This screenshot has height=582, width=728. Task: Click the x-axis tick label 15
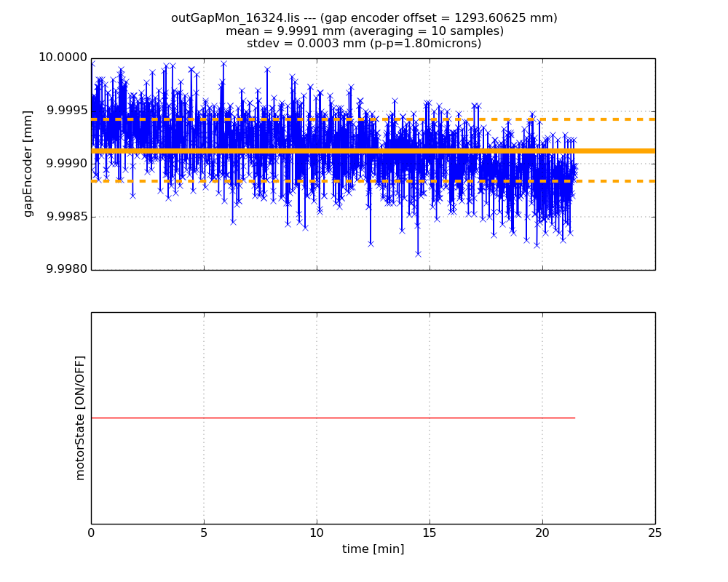click(430, 533)
